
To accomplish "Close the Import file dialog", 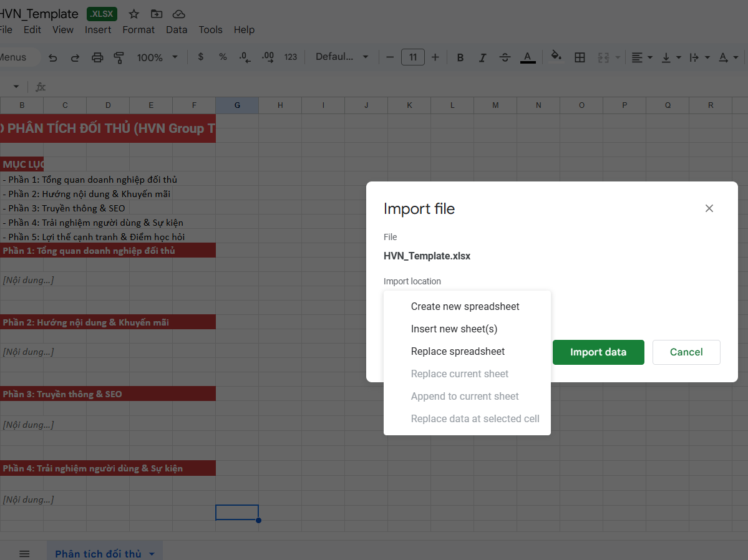I will 709,208.
